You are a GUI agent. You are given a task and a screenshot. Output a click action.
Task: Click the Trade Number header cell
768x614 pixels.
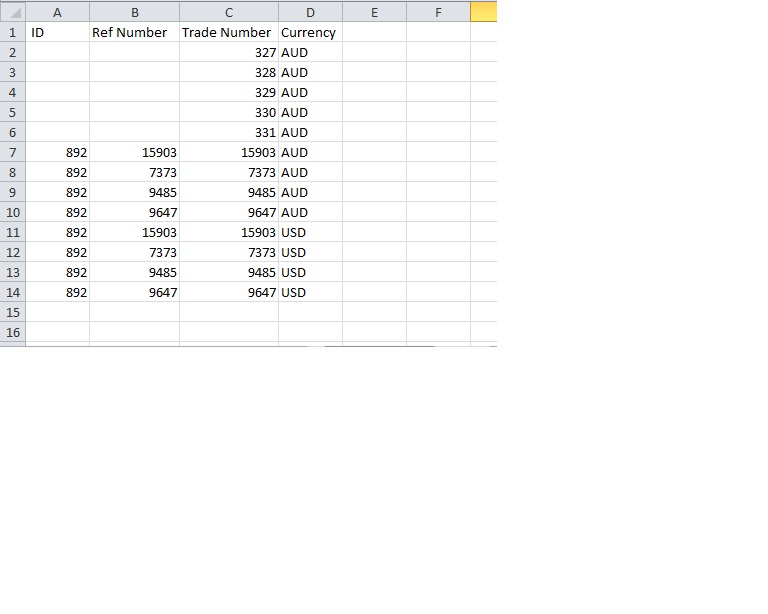click(229, 32)
